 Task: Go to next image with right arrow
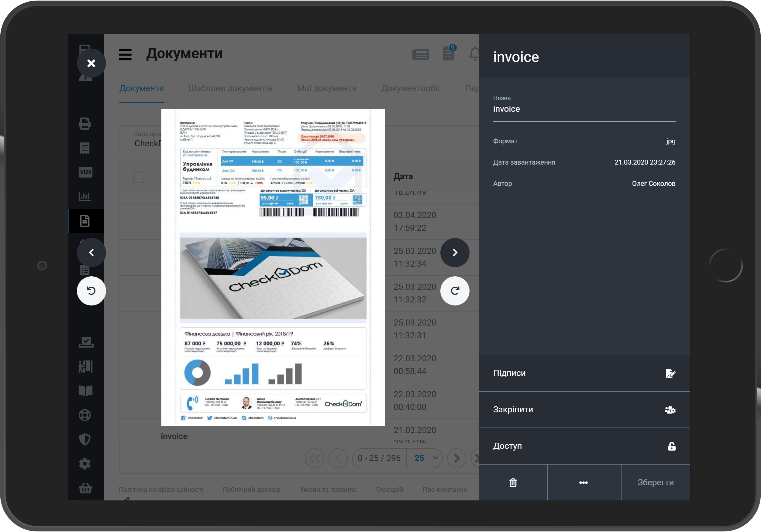tap(455, 252)
